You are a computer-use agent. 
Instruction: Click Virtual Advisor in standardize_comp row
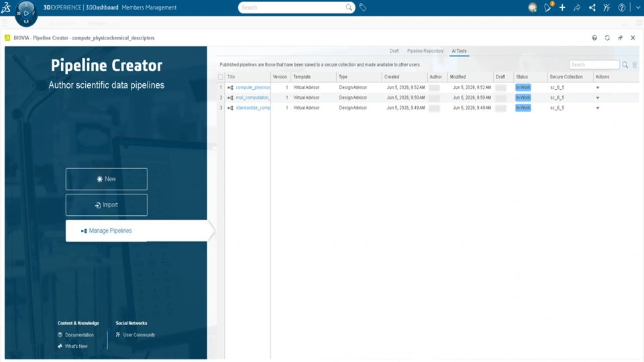tap(307, 108)
